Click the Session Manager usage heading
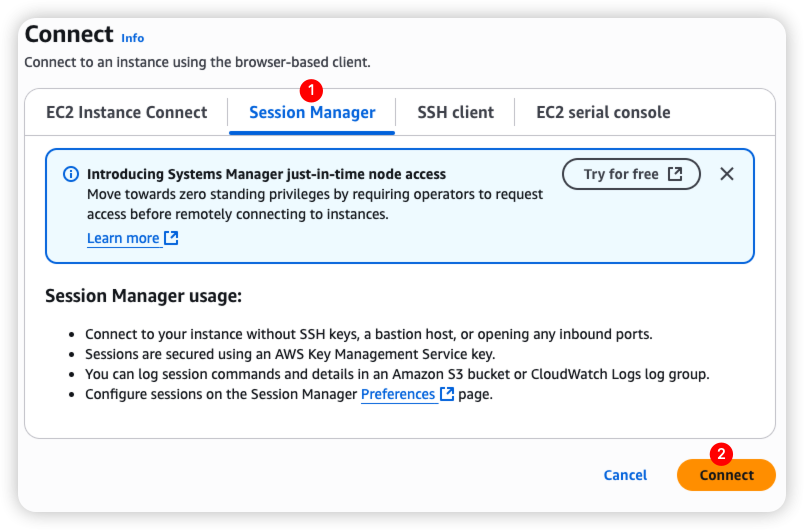Viewport: 804px width, 530px height. point(144,296)
